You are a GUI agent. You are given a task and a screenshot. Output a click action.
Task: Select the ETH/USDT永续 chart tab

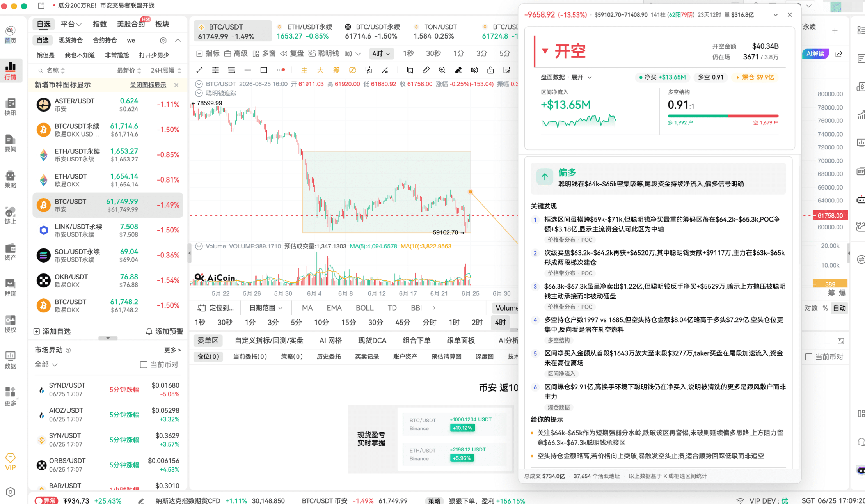[305, 31]
